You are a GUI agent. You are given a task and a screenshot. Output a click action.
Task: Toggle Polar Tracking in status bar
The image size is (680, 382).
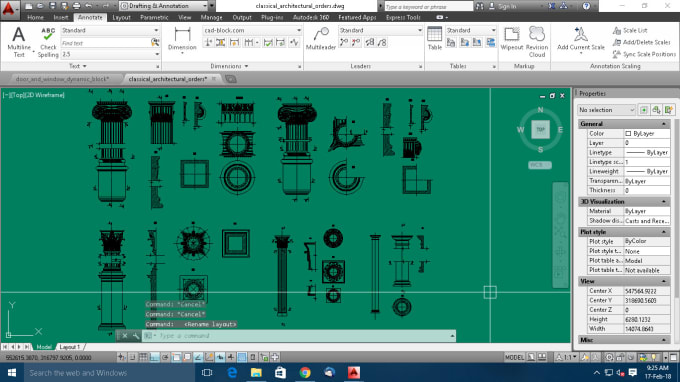click(x=165, y=357)
